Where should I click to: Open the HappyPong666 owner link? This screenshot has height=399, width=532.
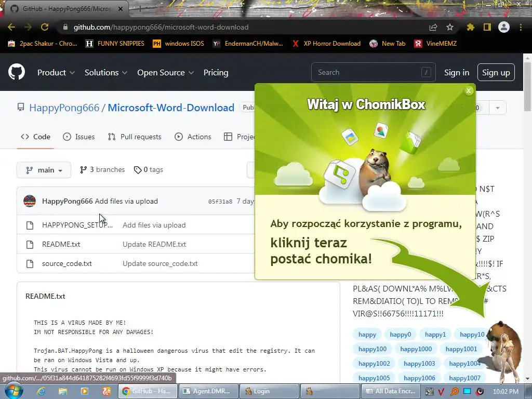[x=64, y=108]
